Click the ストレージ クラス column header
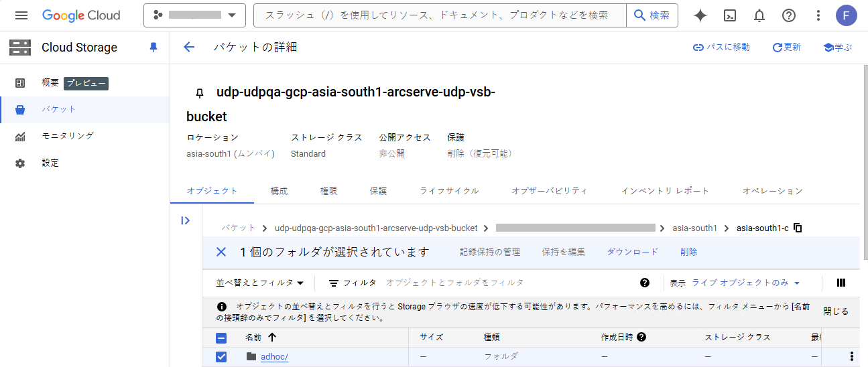The width and height of the screenshot is (868, 367). [x=737, y=338]
